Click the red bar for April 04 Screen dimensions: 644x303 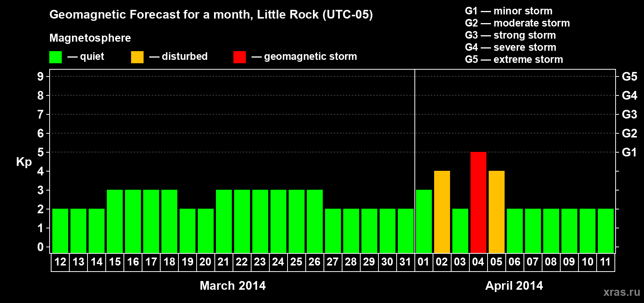pyautogui.click(x=478, y=203)
